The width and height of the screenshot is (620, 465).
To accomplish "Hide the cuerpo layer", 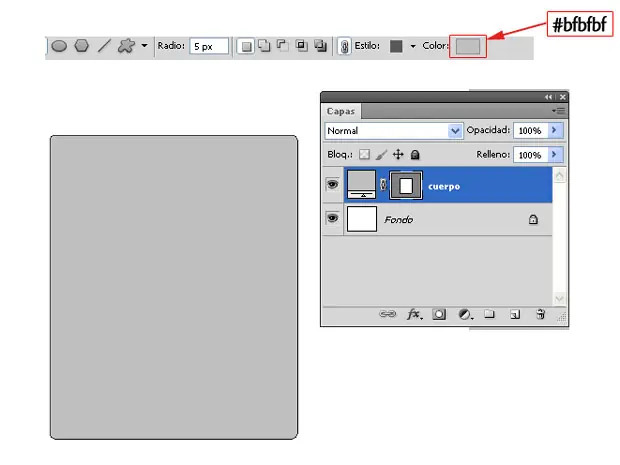I will tap(333, 184).
